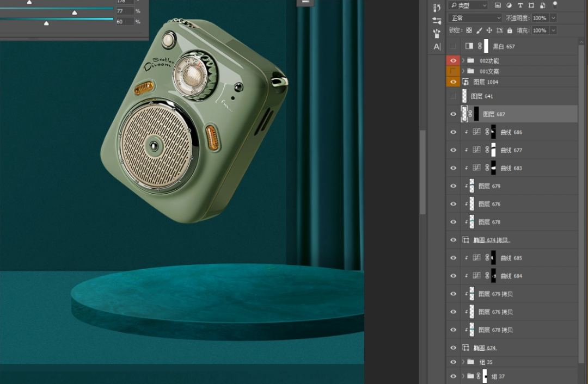Open the 填充 fill dropdown arrow

pyautogui.click(x=554, y=30)
